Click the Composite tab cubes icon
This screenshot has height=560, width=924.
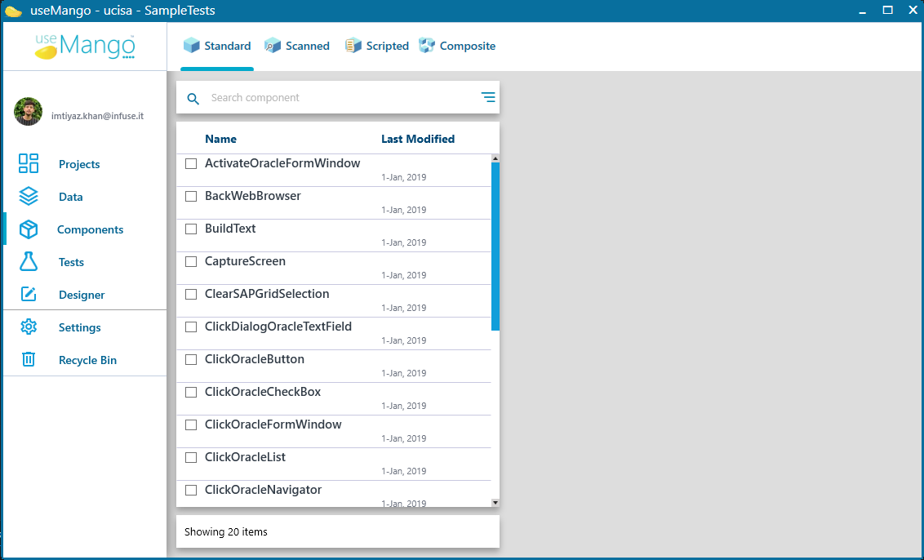427,46
